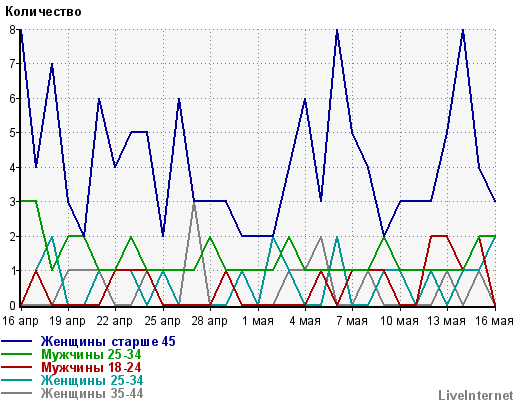Click the 'Женщины 35-44' legend label
The width and height of the screenshot is (520, 405).
click(92, 393)
